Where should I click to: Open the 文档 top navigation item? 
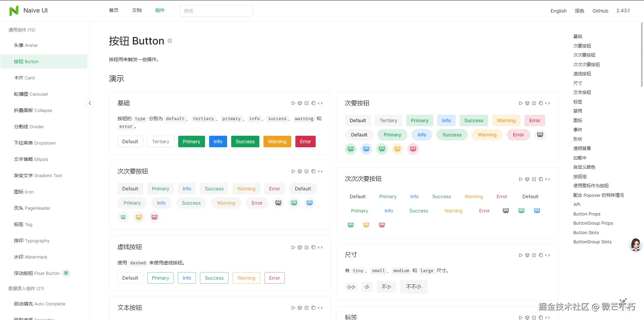coord(137,11)
